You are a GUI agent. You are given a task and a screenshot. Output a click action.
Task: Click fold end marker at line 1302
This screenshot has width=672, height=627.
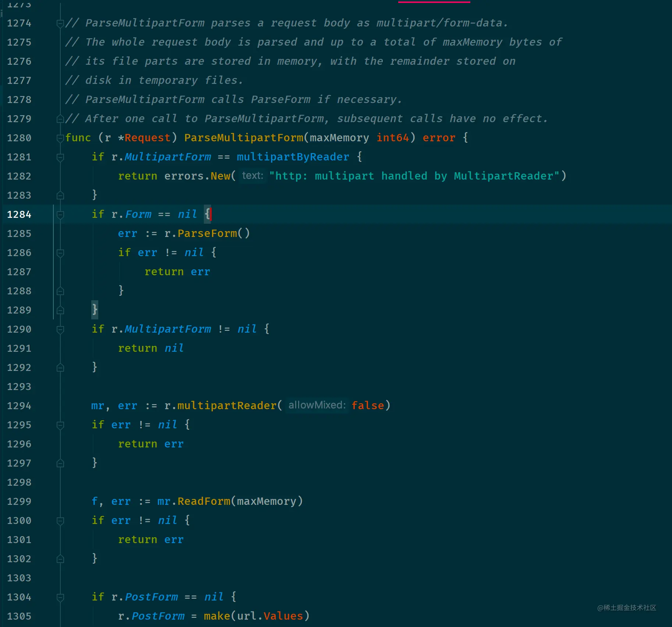point(60,559)
